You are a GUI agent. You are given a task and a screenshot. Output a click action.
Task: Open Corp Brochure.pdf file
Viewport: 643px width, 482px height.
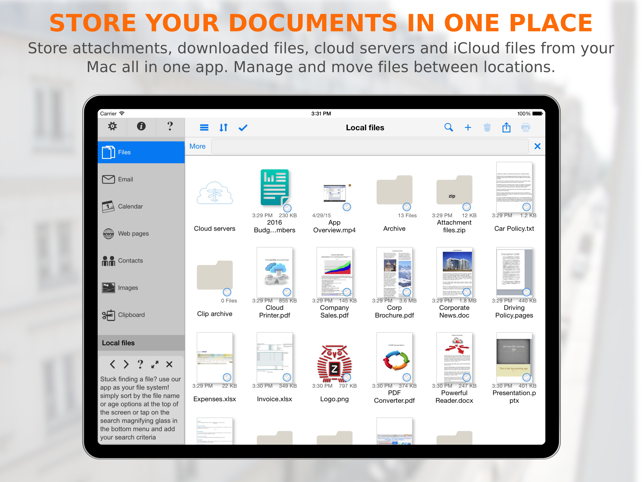click(394, 283)
